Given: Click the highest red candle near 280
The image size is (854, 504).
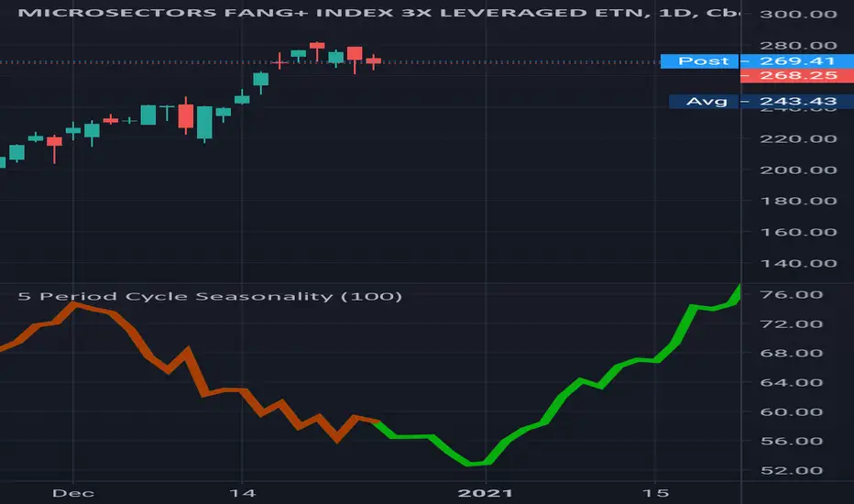Looking at the screenshot, I should pyautogui.click(x=317, y=47).
